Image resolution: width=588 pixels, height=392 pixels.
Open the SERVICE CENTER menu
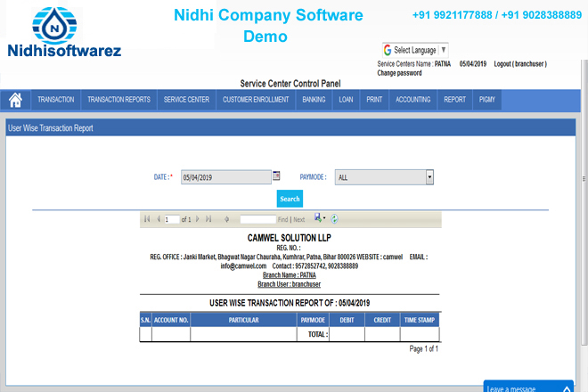click(186, 100)
